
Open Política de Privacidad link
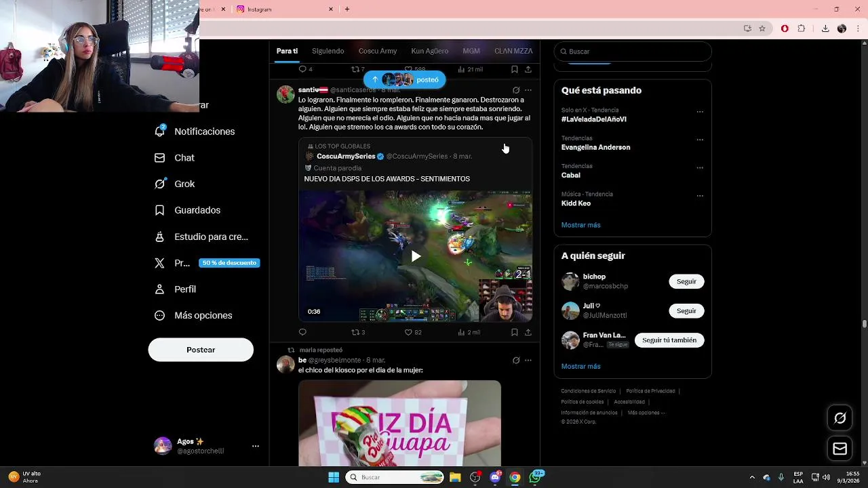click(x=650, y=391)
